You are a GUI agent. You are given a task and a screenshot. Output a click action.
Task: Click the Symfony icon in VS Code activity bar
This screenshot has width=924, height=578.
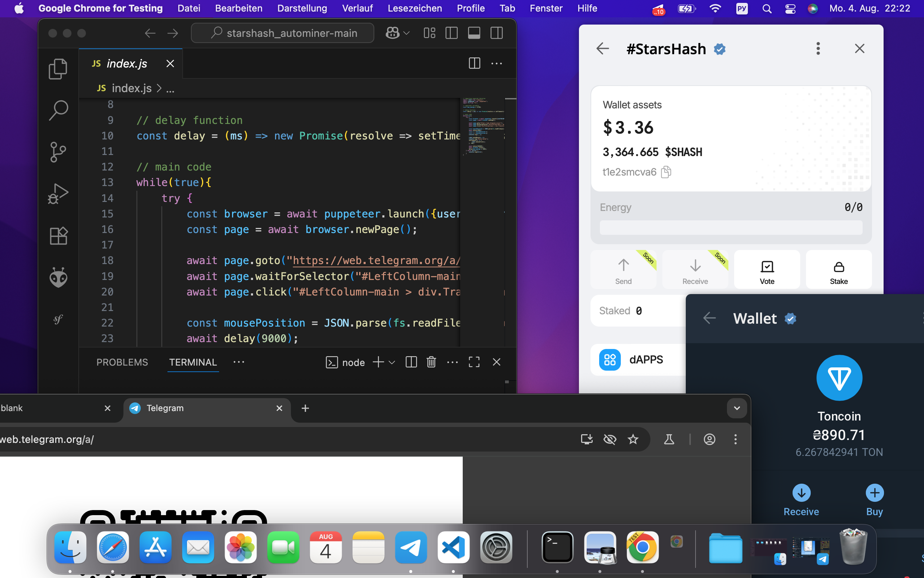(x=58, y=319)
